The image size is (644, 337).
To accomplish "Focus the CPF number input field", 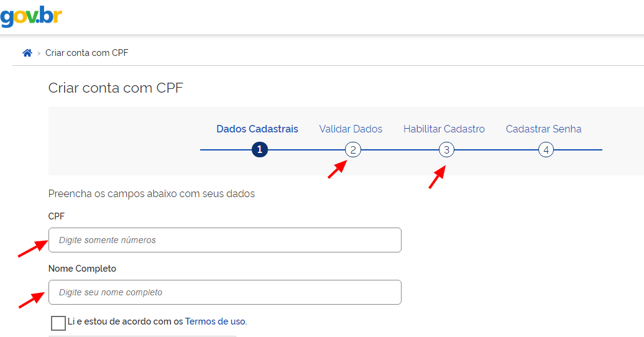I will click(x=224, y=240).
